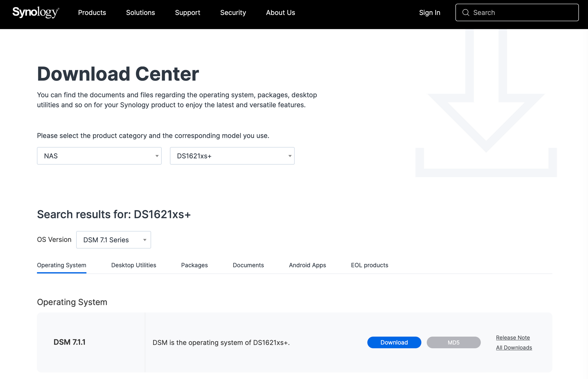Select the Operating System tab
Viewport: 588px width, 379px height.
(x=62, y=265)
